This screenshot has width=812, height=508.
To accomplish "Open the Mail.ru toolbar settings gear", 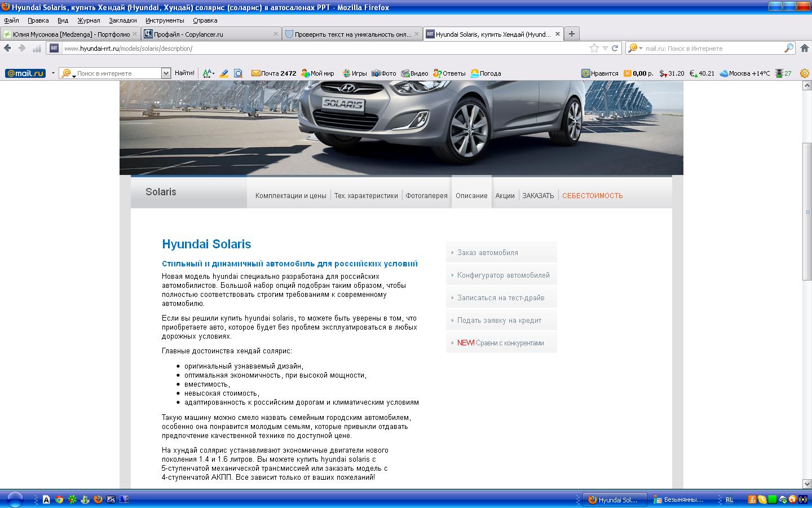I will coord(805,73).
